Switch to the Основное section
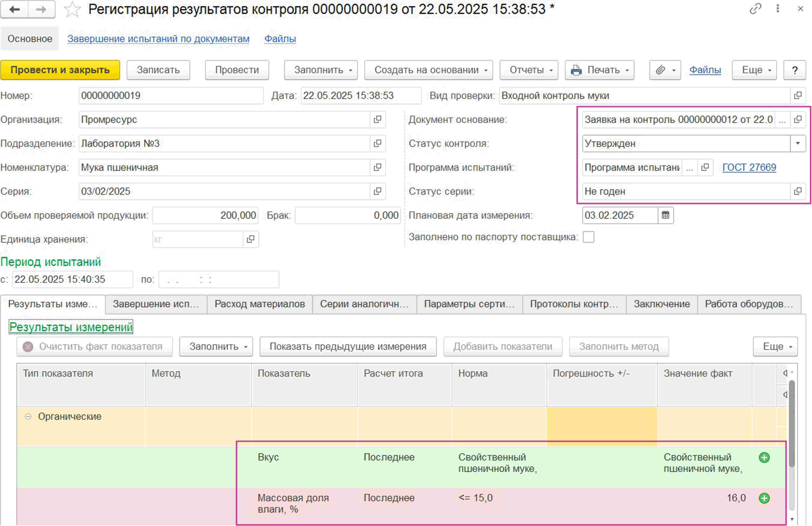812x526 pixels. pos(30,38)
